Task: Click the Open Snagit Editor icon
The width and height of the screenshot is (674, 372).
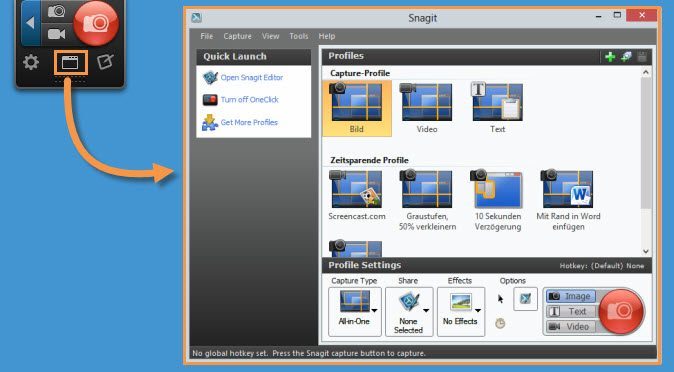Action: pos(210,78)
